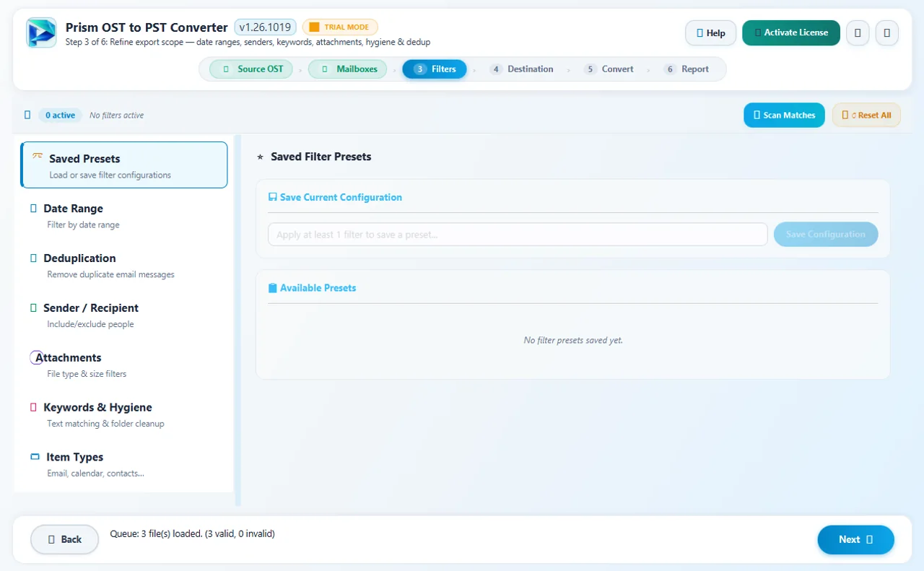Click the icon button adjacent to Activate License

tap(858, 33)
